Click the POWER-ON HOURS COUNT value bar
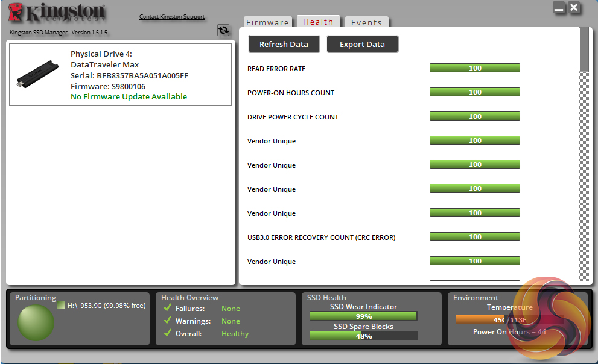 (475, 92)
